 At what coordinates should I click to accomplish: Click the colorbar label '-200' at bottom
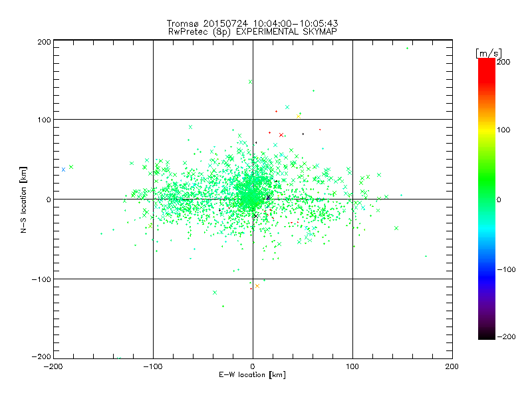(506, 336)
